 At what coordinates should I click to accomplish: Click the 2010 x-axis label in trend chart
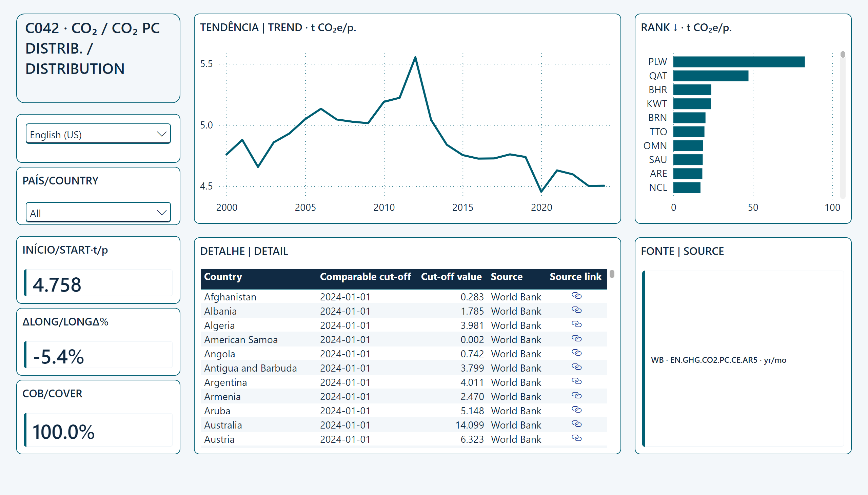384,207
